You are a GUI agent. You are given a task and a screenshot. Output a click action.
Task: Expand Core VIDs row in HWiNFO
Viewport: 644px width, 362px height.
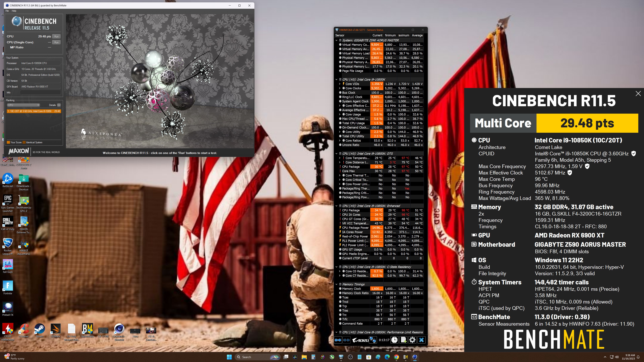(339, 84)
